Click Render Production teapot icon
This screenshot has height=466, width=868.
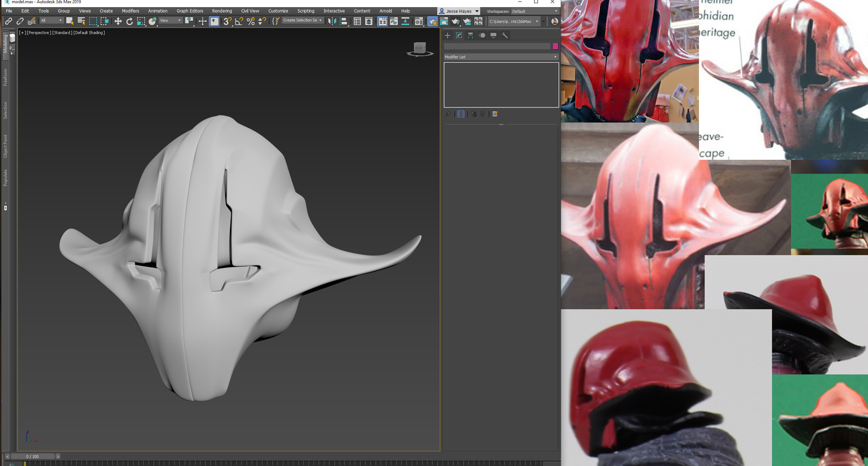(x=455, y=21)
